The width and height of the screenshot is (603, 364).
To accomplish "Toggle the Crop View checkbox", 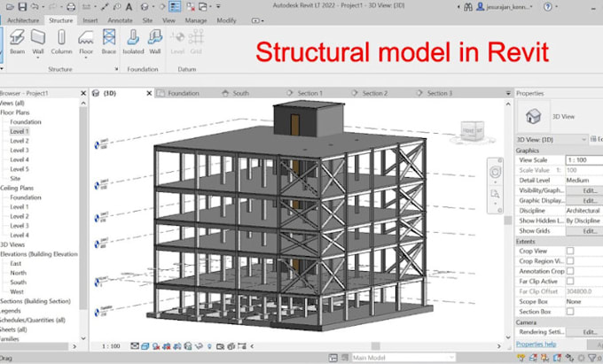I will 570,251.
